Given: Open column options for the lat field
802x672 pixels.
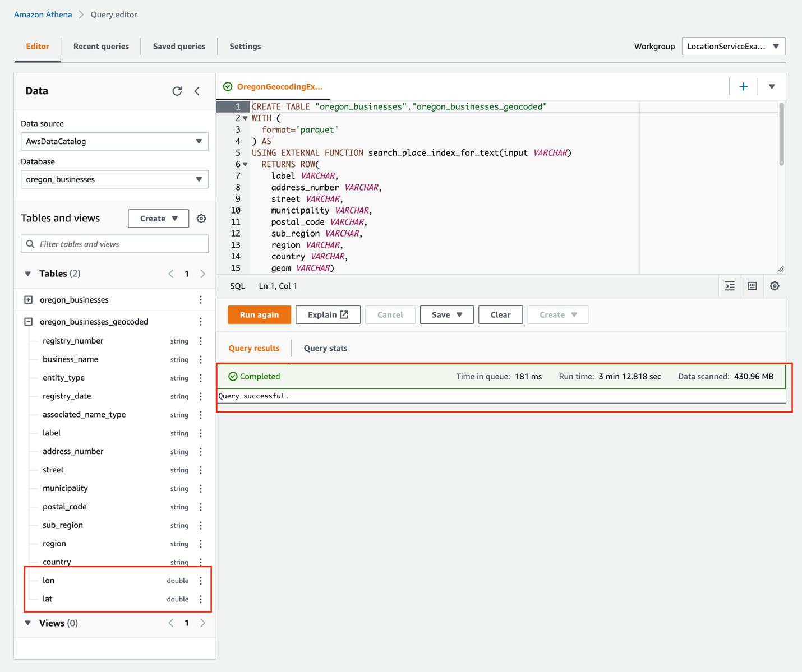Looking at the screenshot, I should (201, 599).
